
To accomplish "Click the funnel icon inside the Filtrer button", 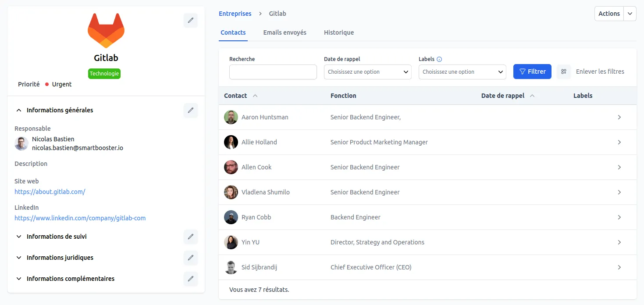I will pos(522,71).
